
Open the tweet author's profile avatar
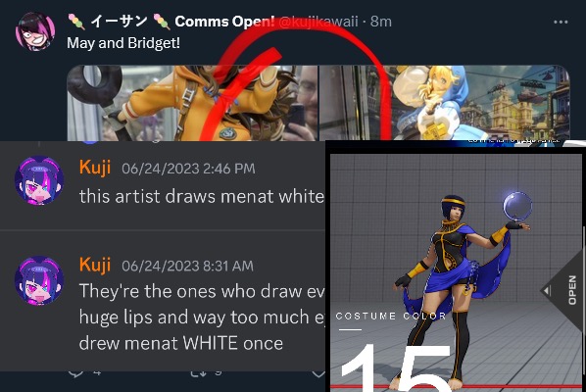[35, 31]
